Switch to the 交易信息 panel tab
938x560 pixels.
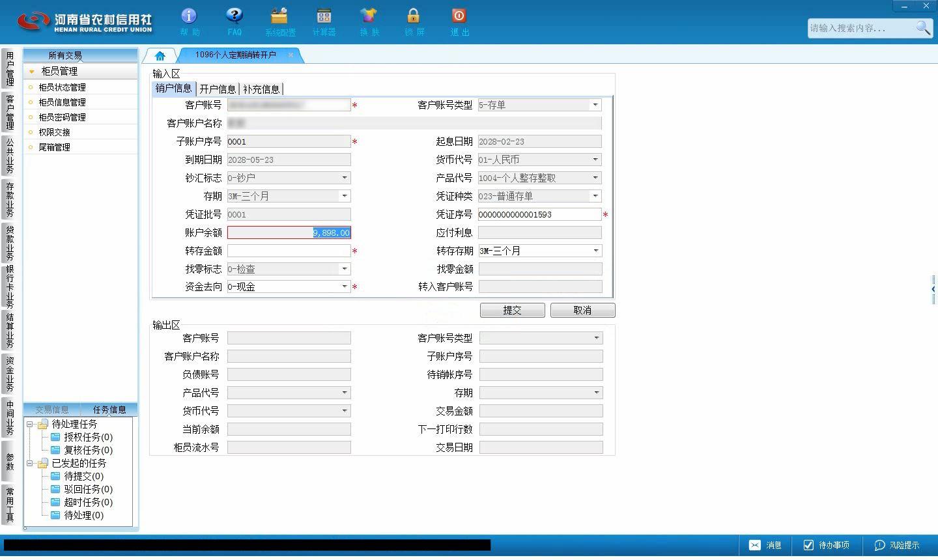point(52,410)
